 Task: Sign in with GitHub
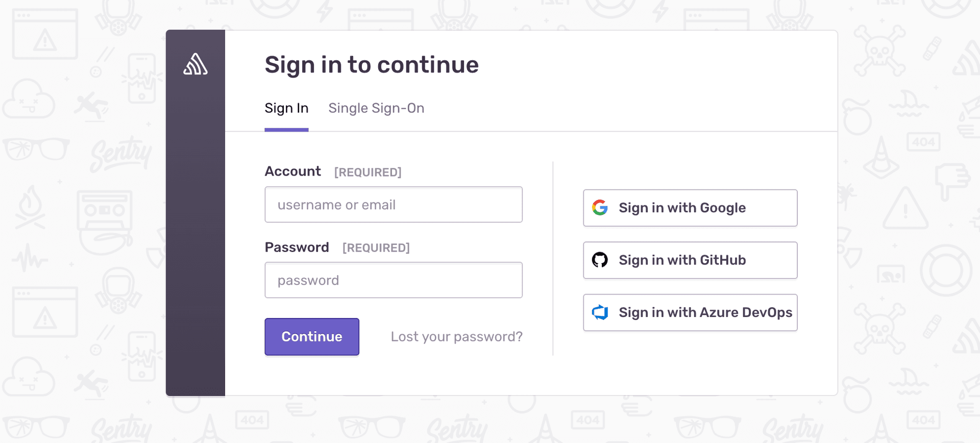(690, 260)
